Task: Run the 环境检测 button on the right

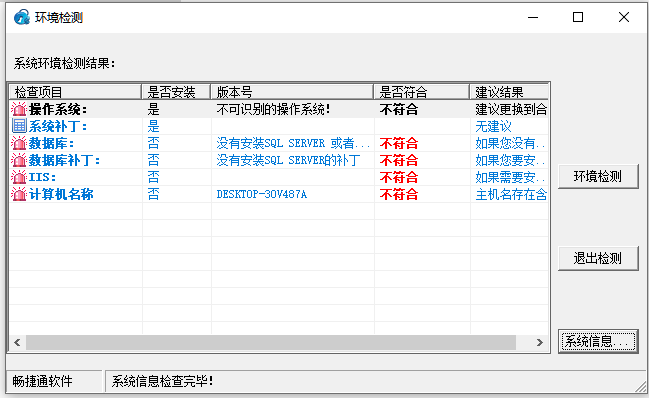Action: (598, 177)
